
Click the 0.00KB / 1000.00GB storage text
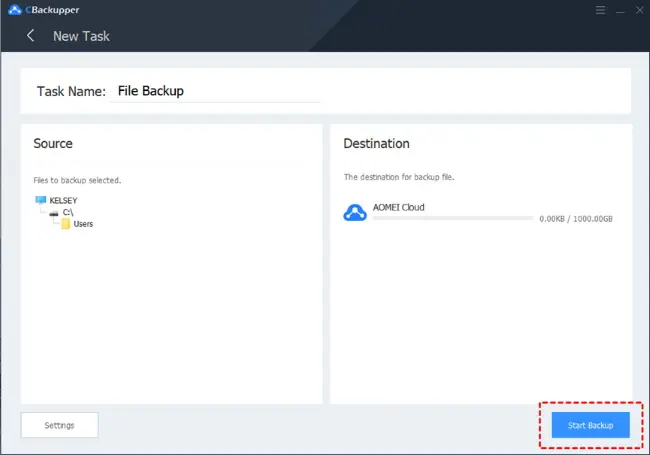pyautogui.click(x=576, y=219)
